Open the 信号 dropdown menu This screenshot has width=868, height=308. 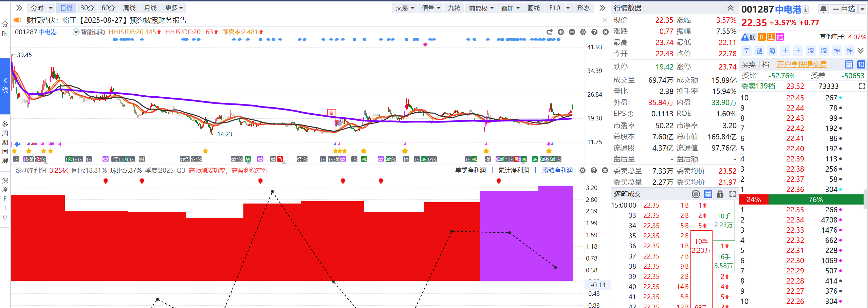coord(431,8)
